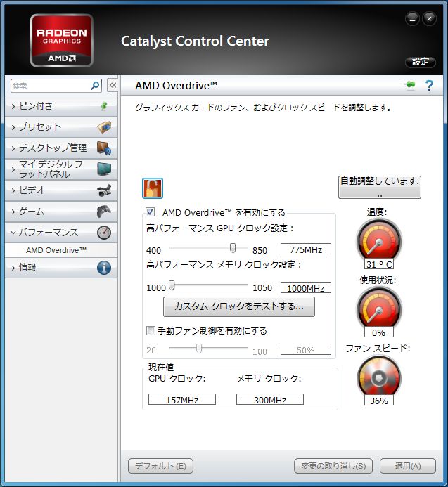448x487 pixels.
Task: Click the デフォルト(E) button
Action: [160, 466]
